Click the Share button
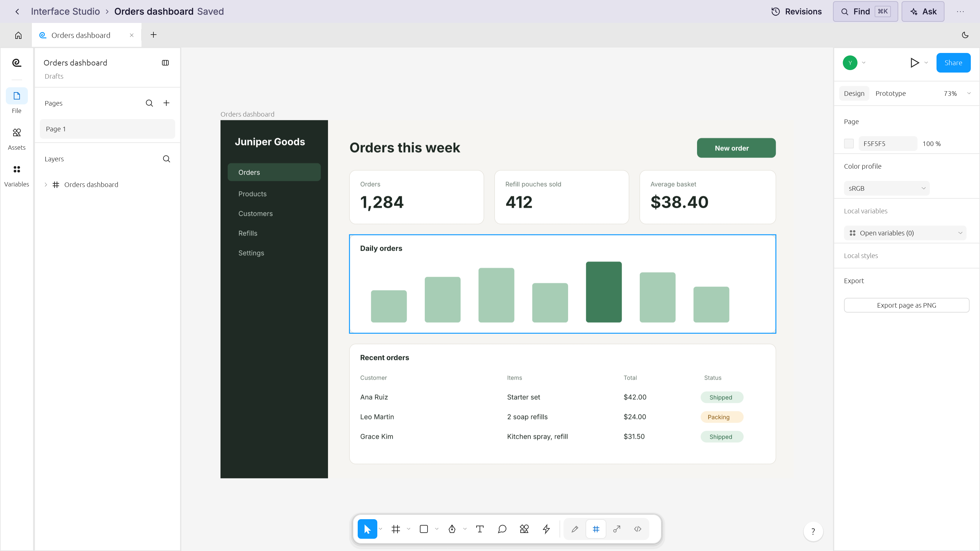Image resolution: width=980 pixels, height=551 pixels. [x=953, y=63]
